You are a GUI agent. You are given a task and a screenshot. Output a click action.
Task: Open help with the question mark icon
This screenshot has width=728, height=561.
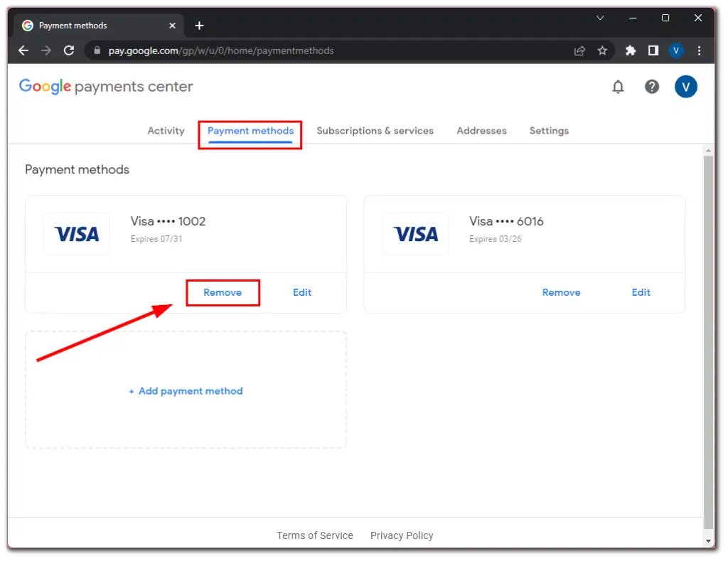point(652,87)
